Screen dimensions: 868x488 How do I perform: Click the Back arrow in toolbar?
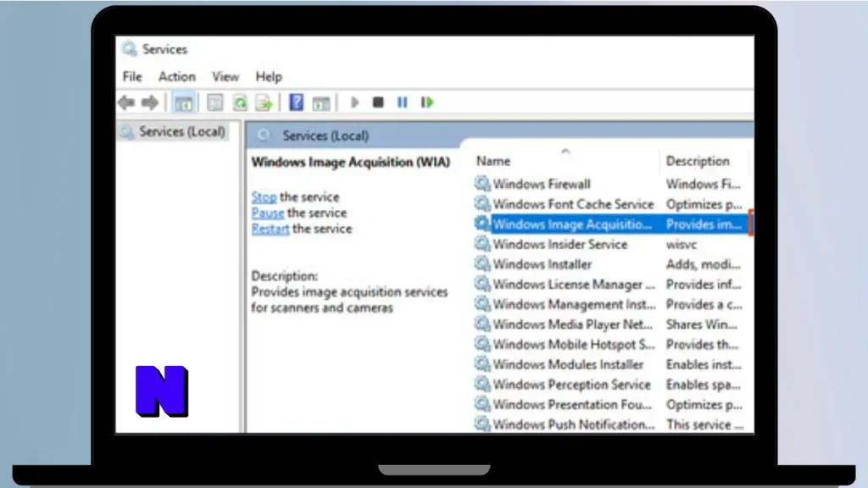[127, 103]
